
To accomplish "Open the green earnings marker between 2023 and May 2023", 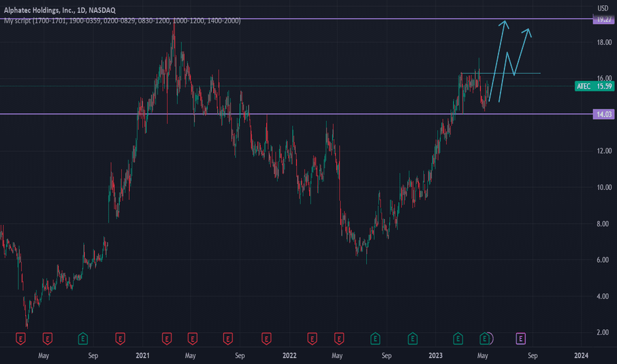I will coord(457,338).
